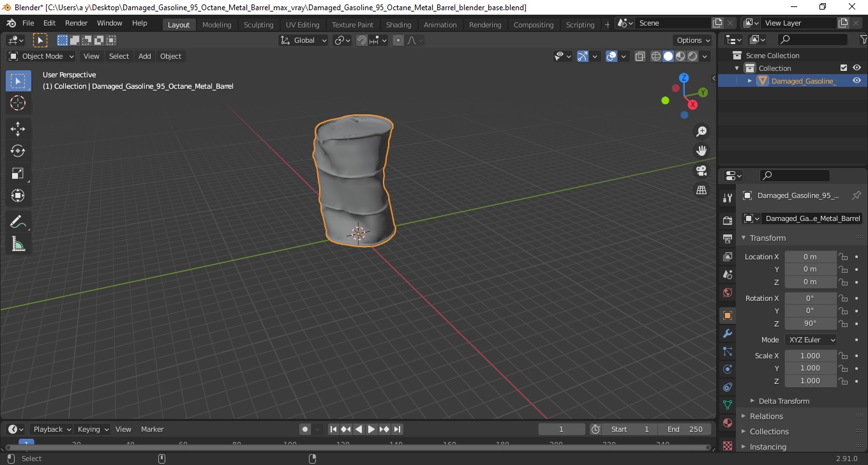Toggle the camera view icon
The width and height of the screenshot is (868, 465).
point(701,171)
